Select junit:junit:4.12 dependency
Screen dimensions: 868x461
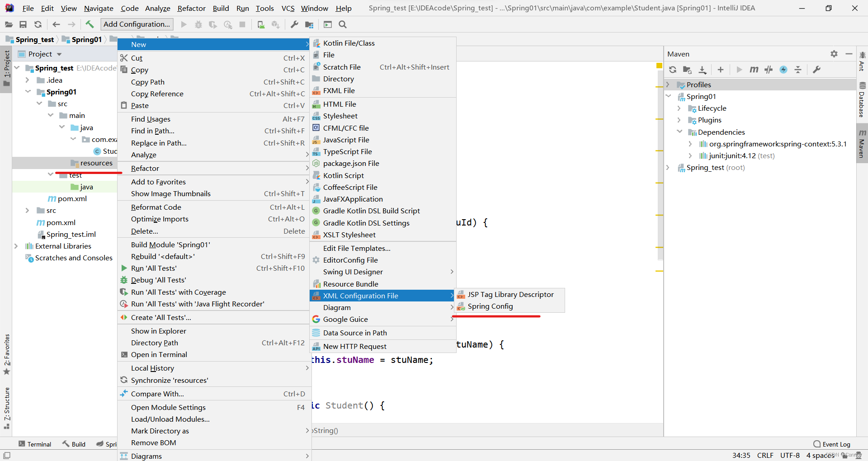[737, 155]
